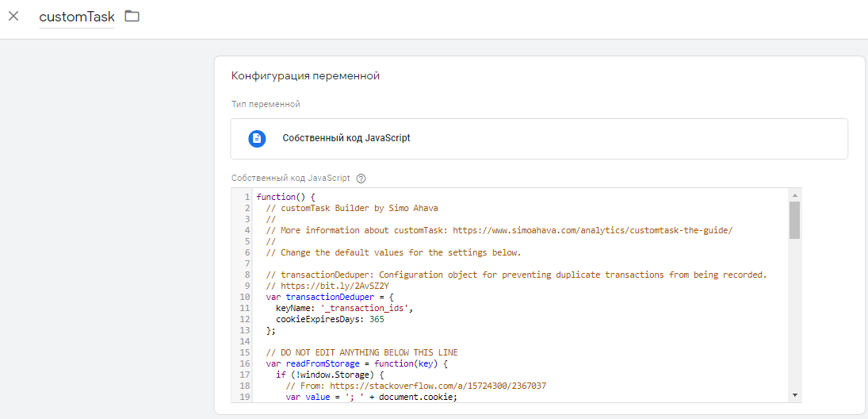The height and width of the screenshot is (419, 868).
Task: Click the line Change the default values
Action: (x=394, y=252)
